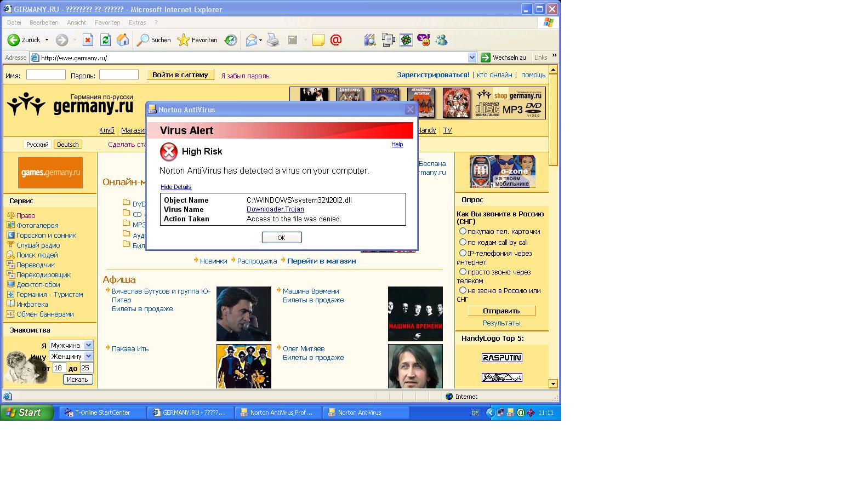Viewport: 855px width, 504px height.
Task: Click the yellow note toolbar icon
Action: coord(318,40)
